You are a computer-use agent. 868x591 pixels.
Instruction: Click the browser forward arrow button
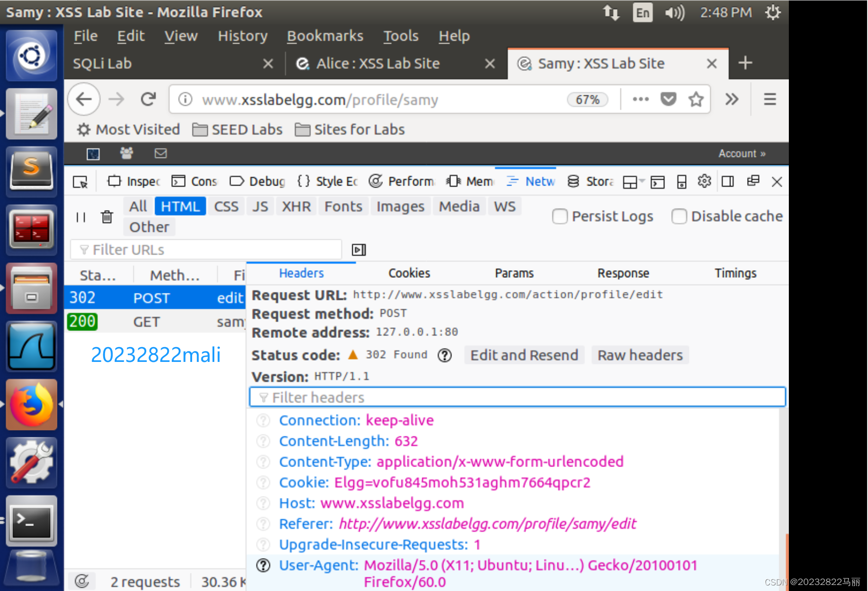pyautogui.click(x=116, y=100)
